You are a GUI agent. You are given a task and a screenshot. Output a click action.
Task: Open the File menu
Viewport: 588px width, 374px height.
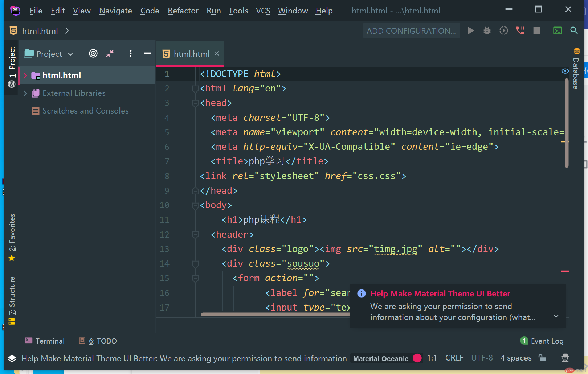[x=36, y=11]
